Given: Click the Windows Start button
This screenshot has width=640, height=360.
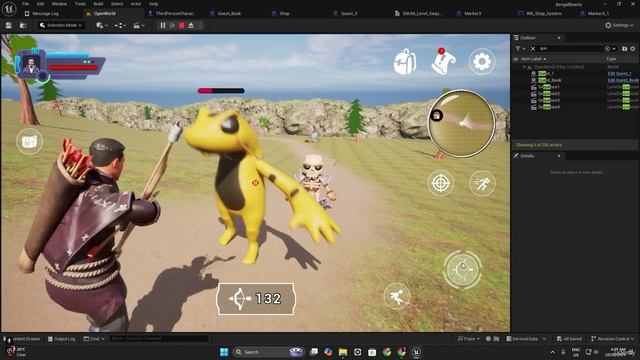Looking at the screenshot, I should pyautogui.click(x=224, y=352).
